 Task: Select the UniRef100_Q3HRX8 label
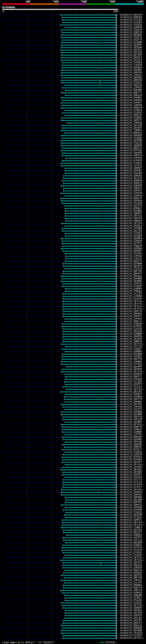coord(131,27)
